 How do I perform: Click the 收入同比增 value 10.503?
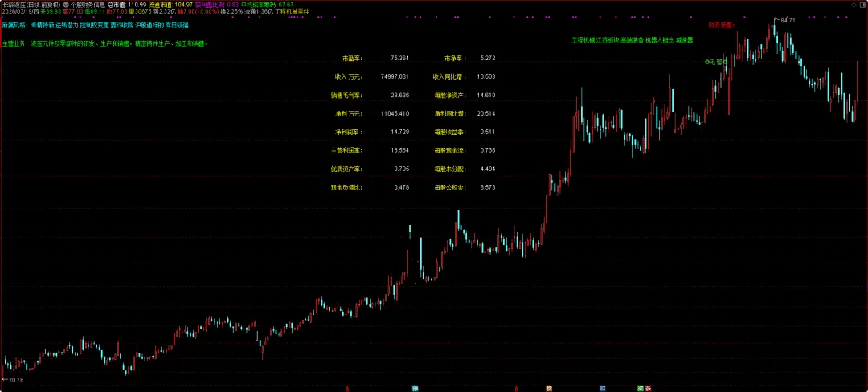[486, 76]
